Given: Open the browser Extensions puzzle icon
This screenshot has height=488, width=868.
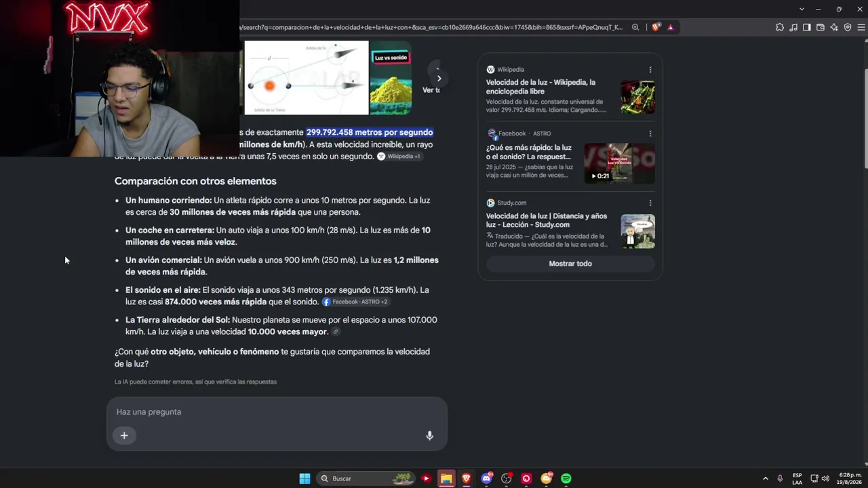Looking at the screenshot, I should pos(780,27).
